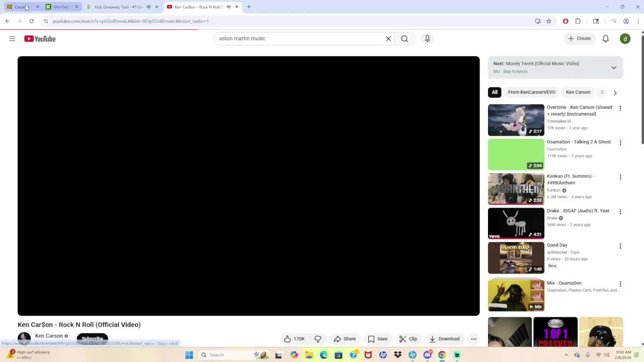
Task: Open options for Kankan RRAnthem video
Action: point(620,177)
